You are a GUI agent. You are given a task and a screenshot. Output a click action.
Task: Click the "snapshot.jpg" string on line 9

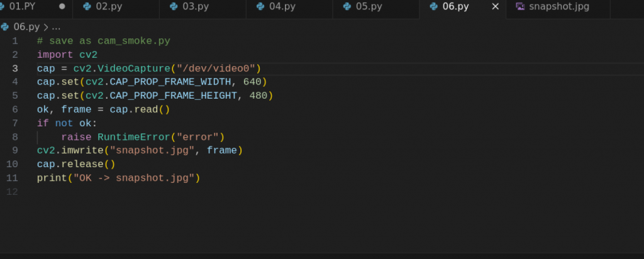point(152,151)
